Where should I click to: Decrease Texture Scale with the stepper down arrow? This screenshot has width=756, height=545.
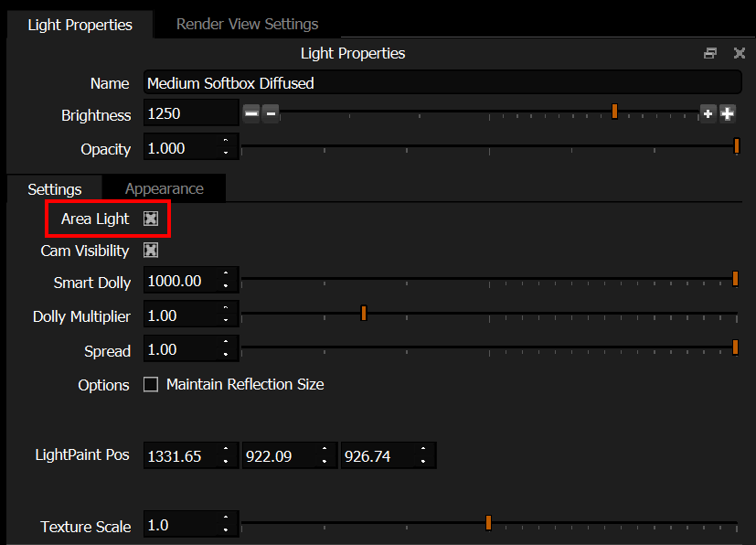225,530
